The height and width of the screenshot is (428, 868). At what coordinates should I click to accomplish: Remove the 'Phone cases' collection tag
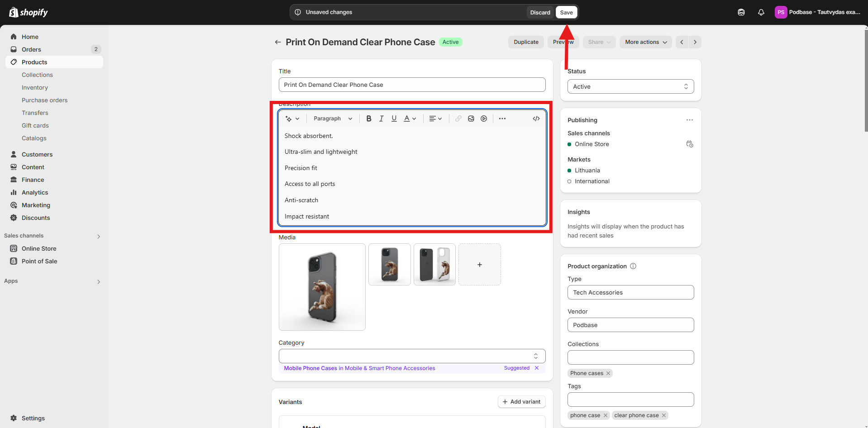click(608, 373)
